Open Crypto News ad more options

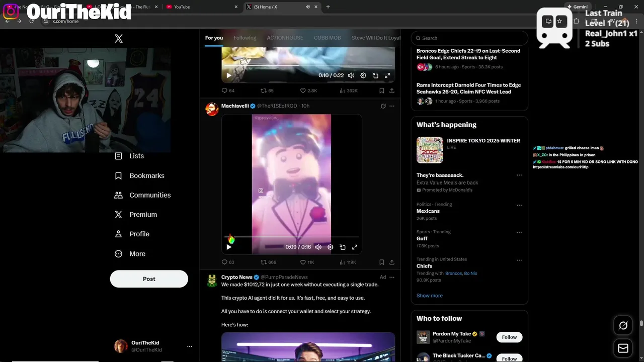392,277
